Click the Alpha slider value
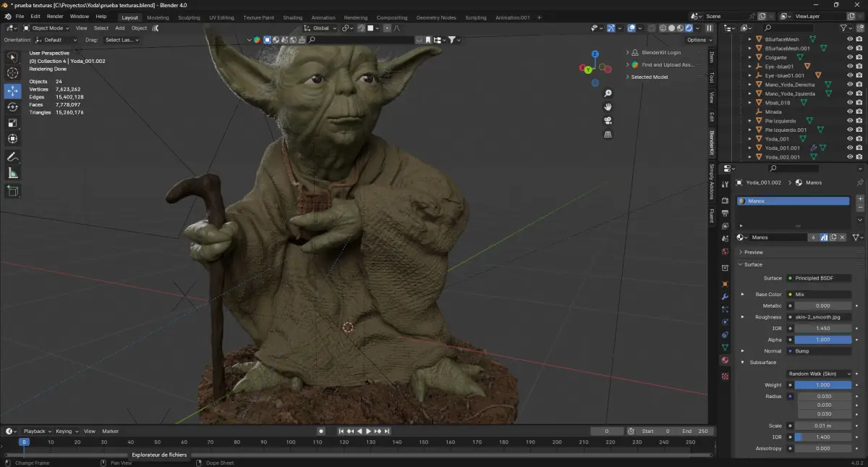This screenshot has width=868, height=467. [823, 340]
